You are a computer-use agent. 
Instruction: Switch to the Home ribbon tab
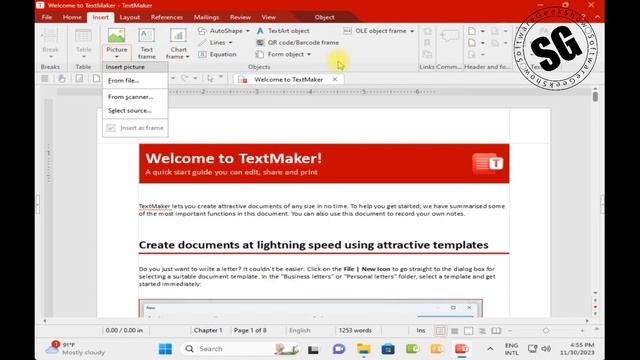click(72, 17)
